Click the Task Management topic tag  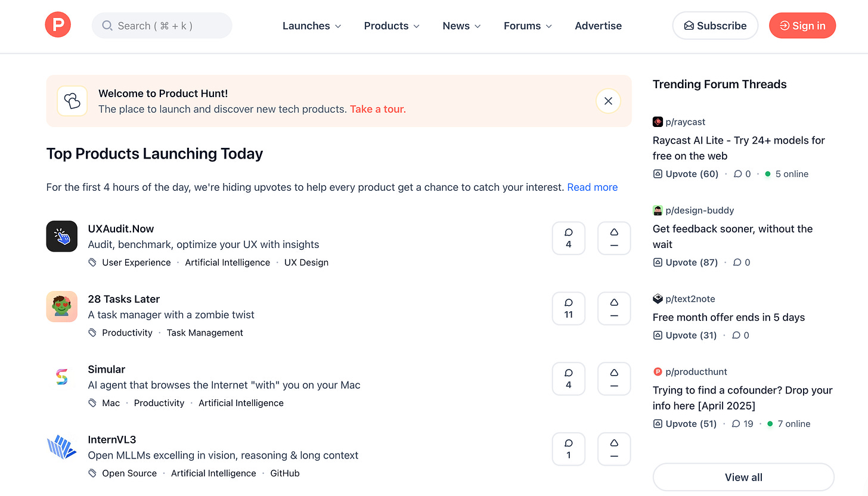coord(204,333)
